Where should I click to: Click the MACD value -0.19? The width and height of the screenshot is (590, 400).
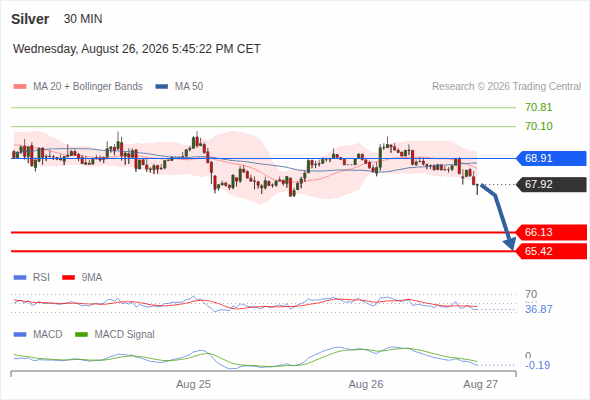click(x=537, y=365)
